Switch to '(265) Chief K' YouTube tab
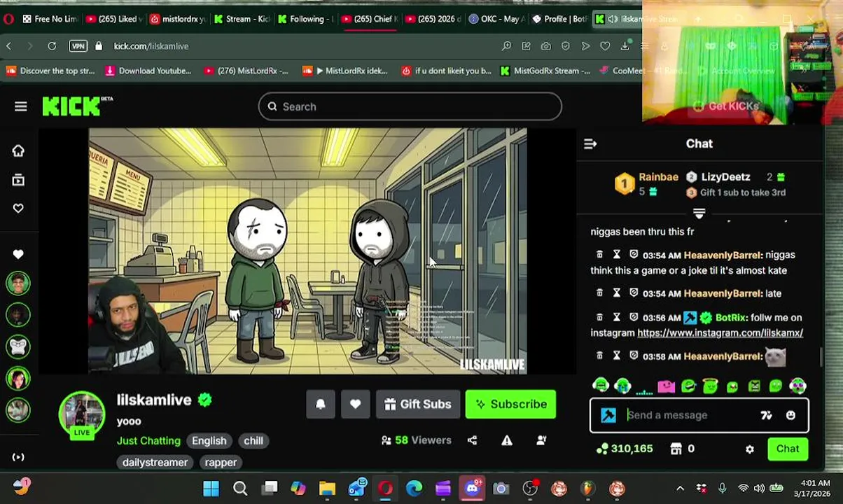The height and width of the screenshot is (504, 843). coord(369,19)
